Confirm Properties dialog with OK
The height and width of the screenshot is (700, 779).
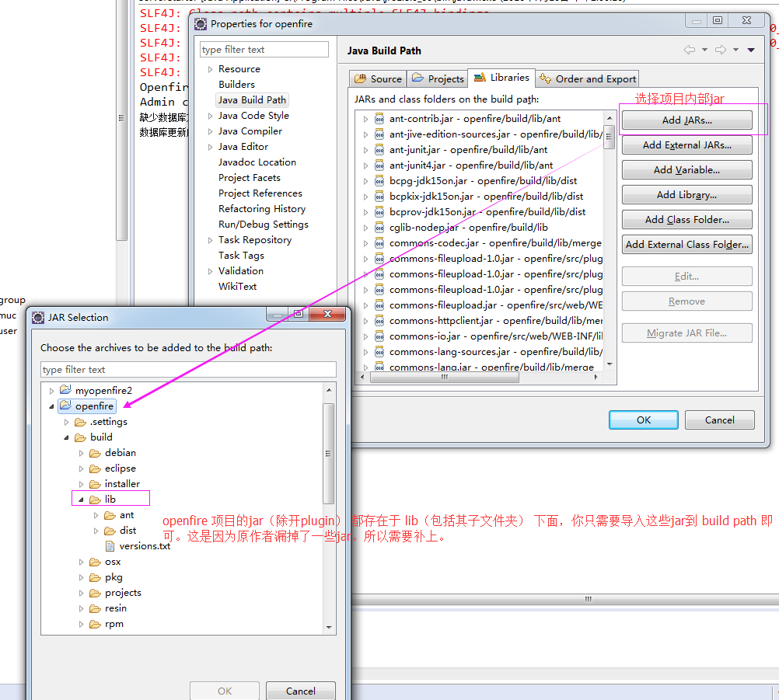[x=644, y=420]
